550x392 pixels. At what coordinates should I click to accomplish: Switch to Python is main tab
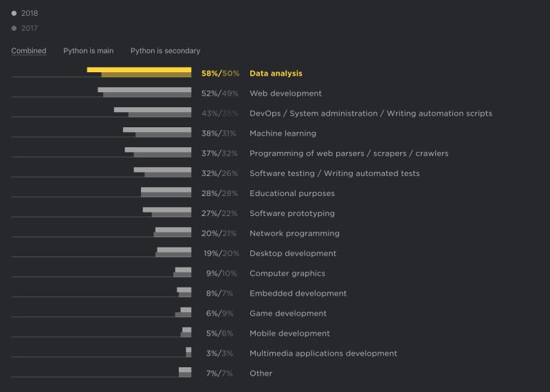point(89,51)
